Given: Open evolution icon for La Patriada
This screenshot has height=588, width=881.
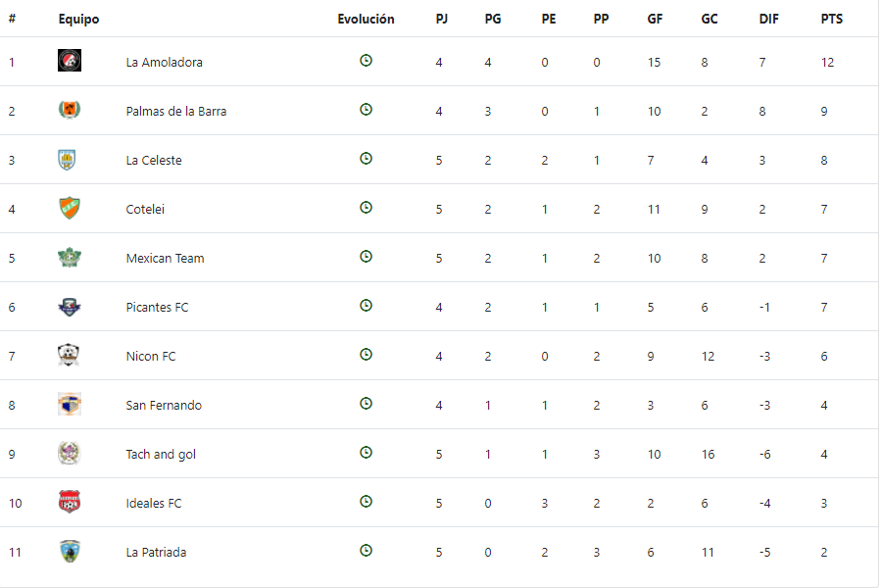Looking at the screenshot, I should [366, 551].
